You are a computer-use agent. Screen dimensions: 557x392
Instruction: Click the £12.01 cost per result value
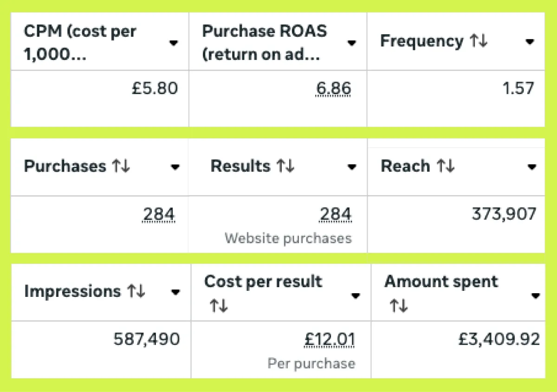click(x=330, y=340)
